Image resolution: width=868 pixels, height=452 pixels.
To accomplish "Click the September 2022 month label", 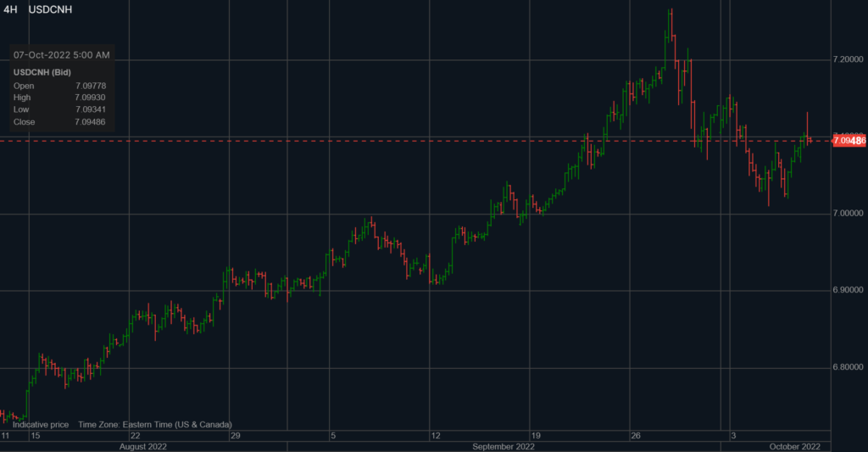I will tap(503, 446).
